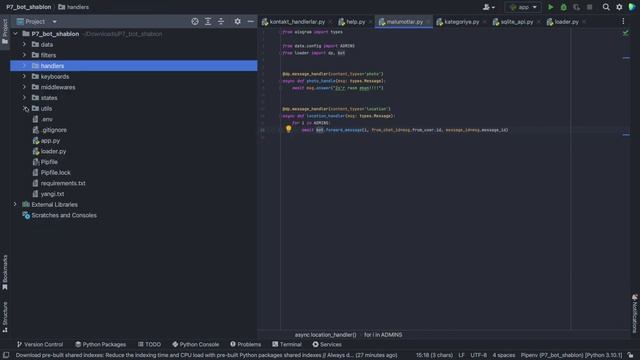This screenshot has width=640, height=360.
Task: Click Pipenv interpreter selector in status bar
Action: coord(571,355)
